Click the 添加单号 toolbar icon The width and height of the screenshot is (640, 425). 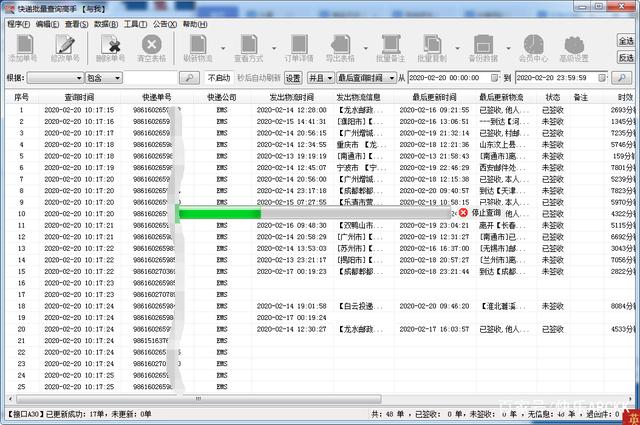[x=23, y=48]
